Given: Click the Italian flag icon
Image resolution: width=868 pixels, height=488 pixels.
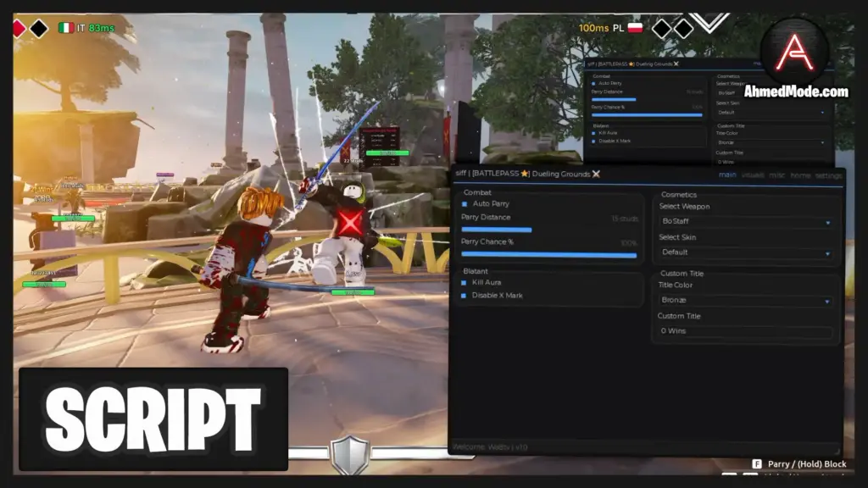Looking at the screenshot, I should (x=66, y=28).
